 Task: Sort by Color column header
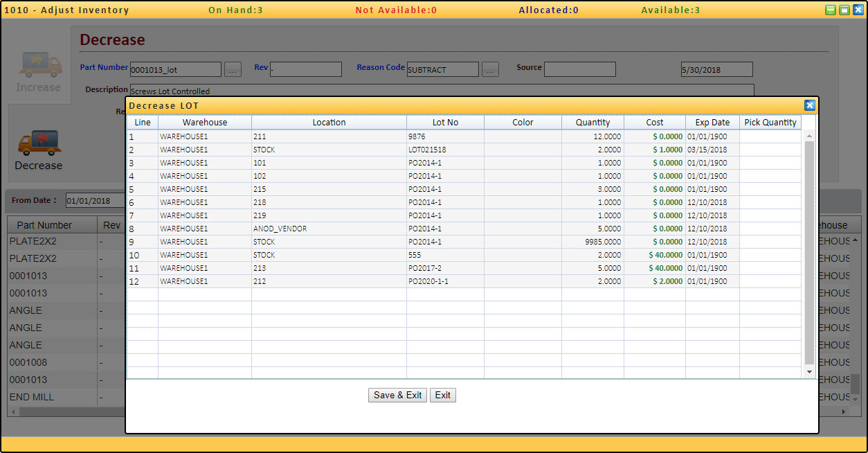point(523,122)
